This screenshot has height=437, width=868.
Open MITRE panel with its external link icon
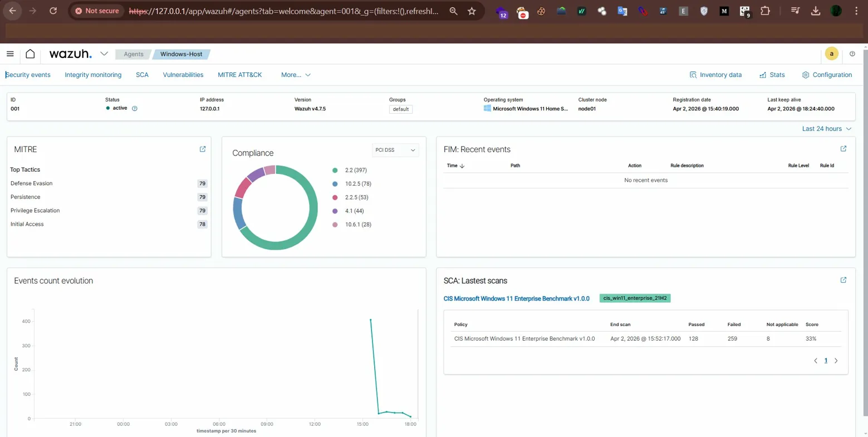(x=202, y=149)
